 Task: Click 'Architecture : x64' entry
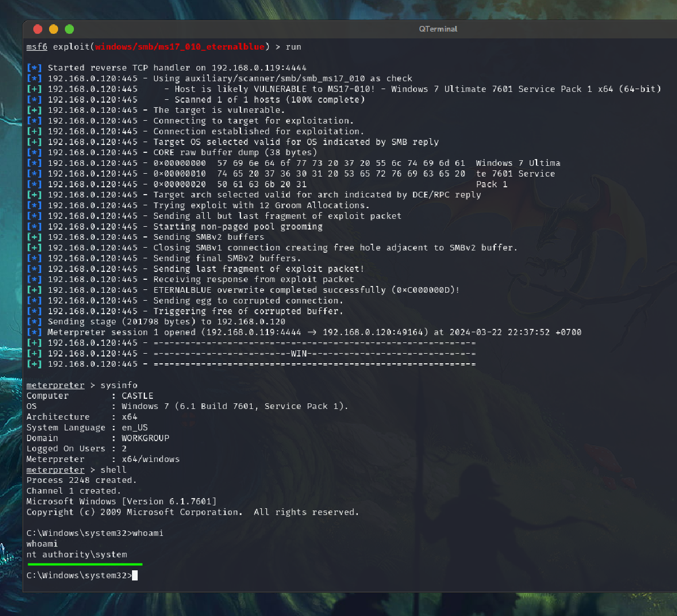(82, 417)
